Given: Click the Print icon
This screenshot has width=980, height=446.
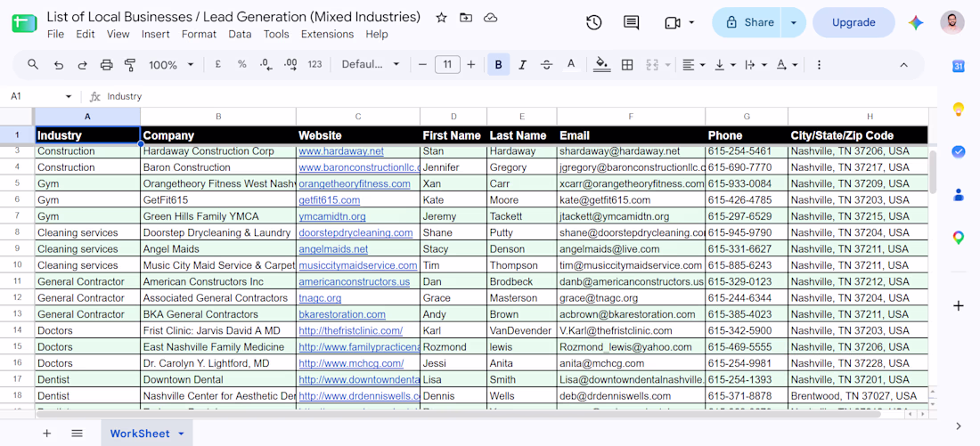Looking at the screenshot, I should 107,64.
